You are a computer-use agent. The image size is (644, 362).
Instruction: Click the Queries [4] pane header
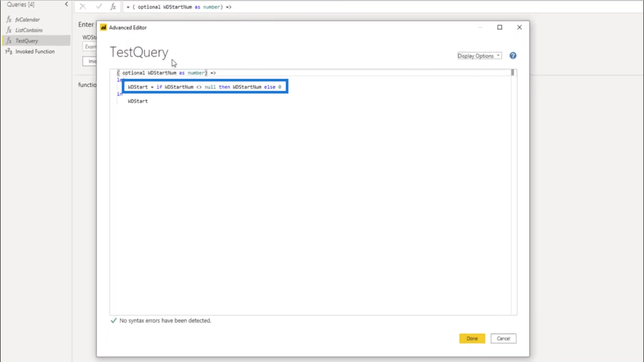click(x=20, y=4)
